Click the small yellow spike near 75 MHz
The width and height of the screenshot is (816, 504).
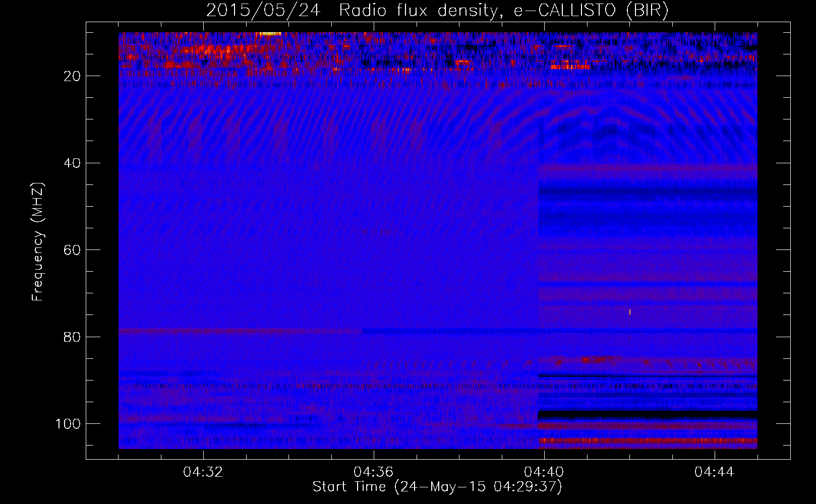tap(630, 312)
